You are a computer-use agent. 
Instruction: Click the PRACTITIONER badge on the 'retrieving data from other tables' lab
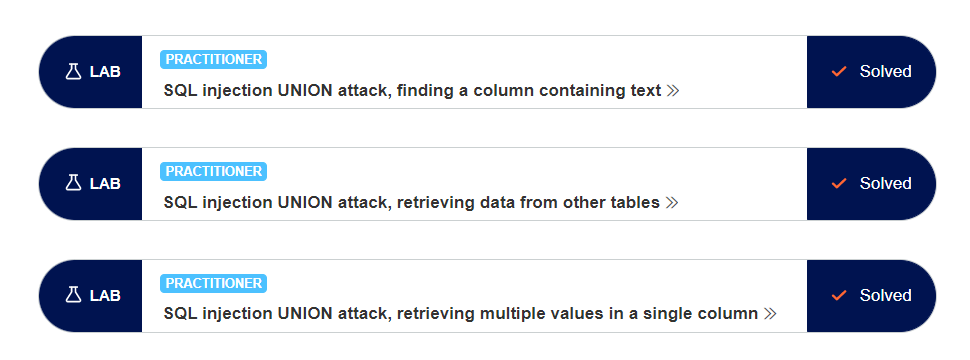(x=213, y=171)
